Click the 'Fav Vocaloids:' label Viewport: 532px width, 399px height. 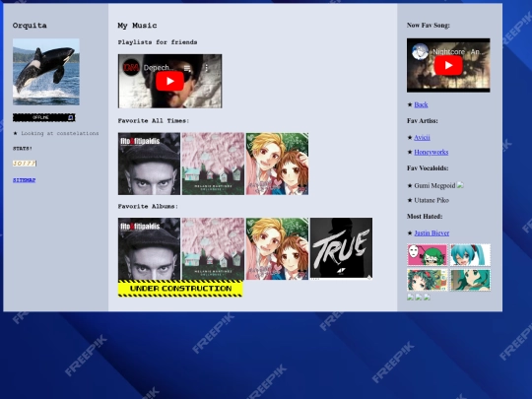428,167
